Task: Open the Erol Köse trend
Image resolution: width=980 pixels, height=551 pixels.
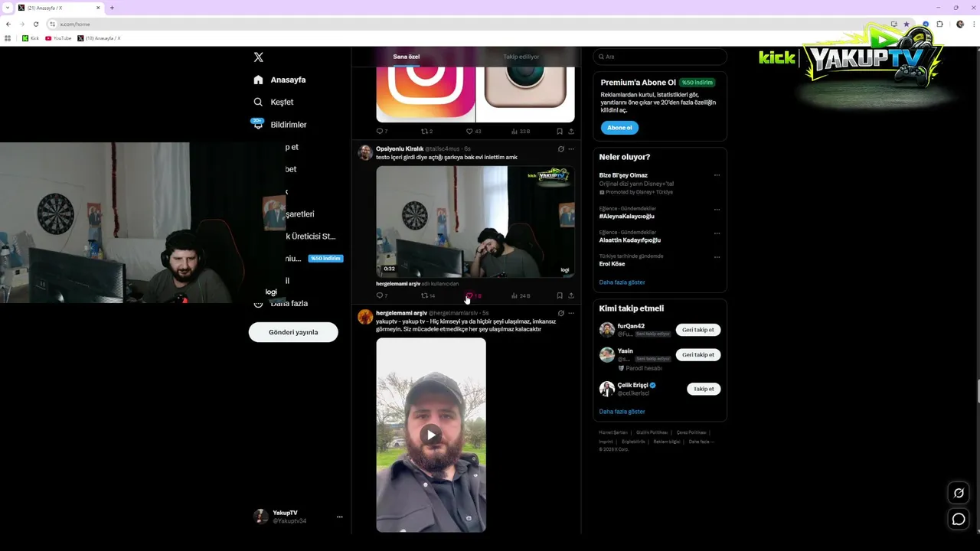Action: [612, 264]
